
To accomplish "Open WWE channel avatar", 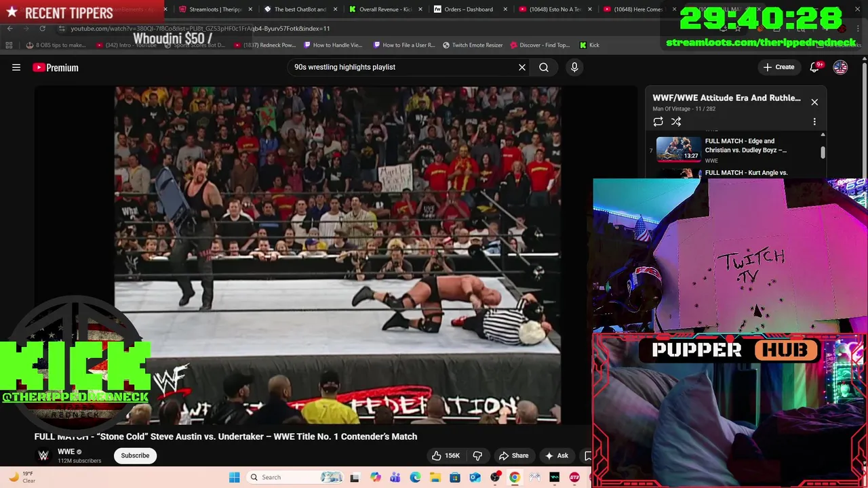I will 43,455.
